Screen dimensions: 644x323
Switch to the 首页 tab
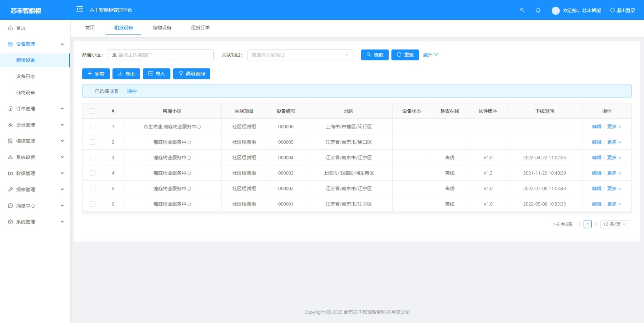(x=90, y=28)
